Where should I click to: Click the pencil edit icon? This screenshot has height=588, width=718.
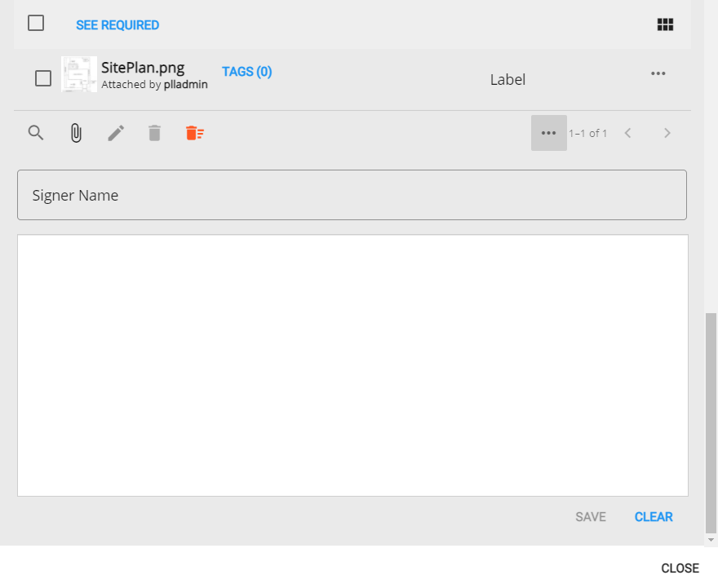click(116, 133)
